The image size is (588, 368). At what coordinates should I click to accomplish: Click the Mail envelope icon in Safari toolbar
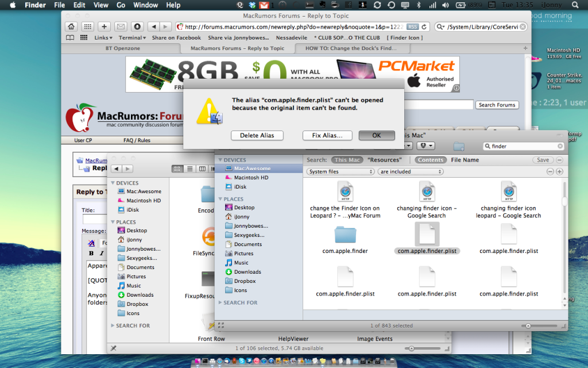click(121, 26)
